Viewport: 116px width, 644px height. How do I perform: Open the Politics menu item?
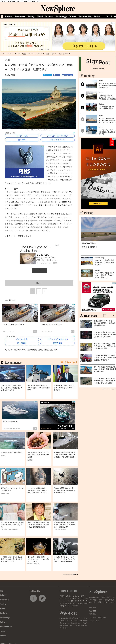pos(9,16)
